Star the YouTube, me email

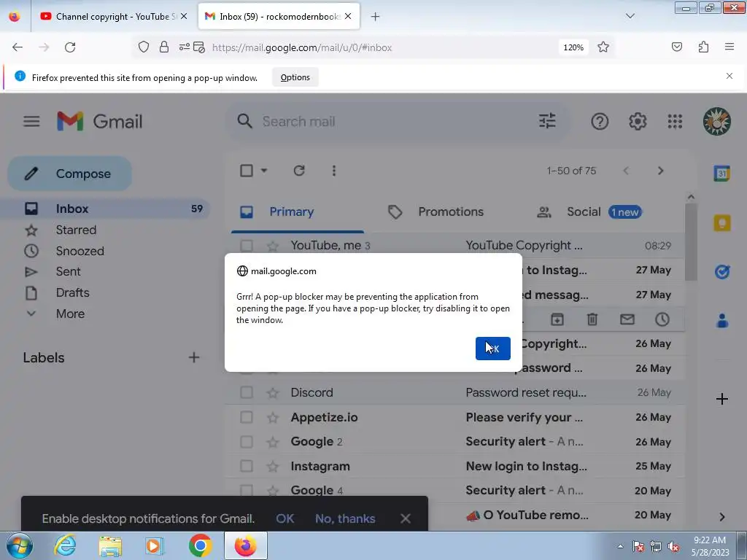coord(273,246)
